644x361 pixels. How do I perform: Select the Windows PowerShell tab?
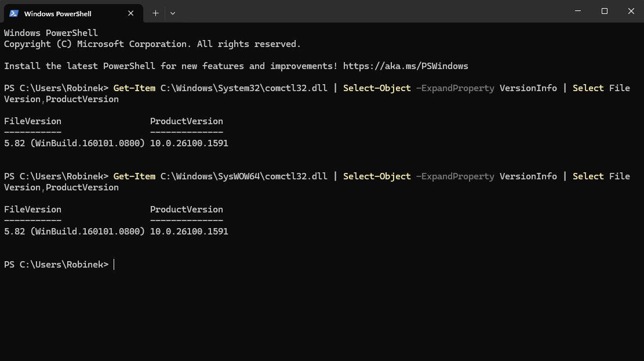pos(73,13)
